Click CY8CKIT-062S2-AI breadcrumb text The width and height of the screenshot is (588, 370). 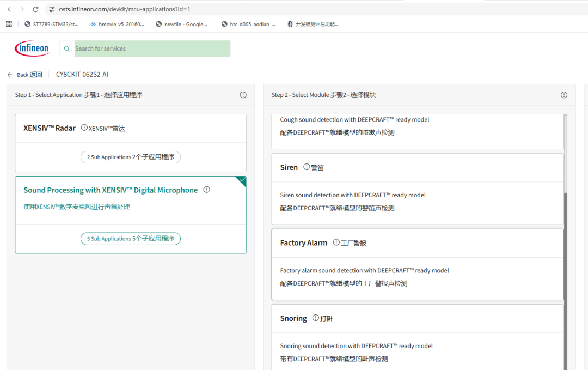point(82,75)
